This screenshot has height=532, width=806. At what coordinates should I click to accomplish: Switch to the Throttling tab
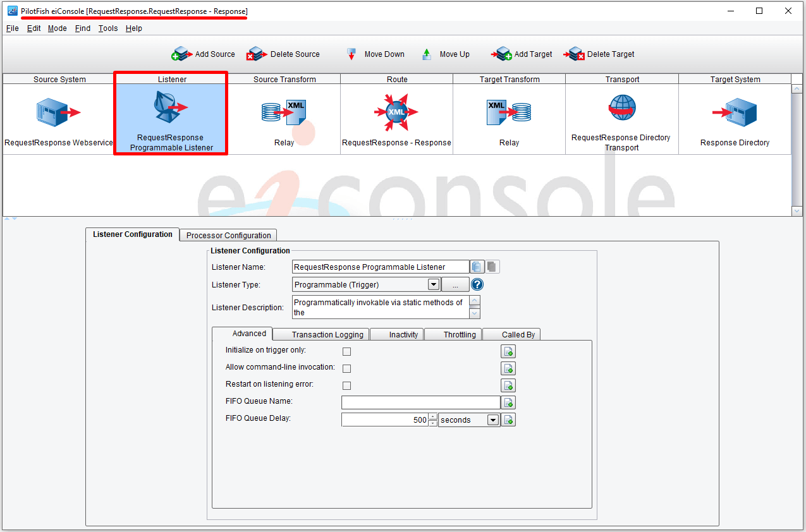[453, 335]
